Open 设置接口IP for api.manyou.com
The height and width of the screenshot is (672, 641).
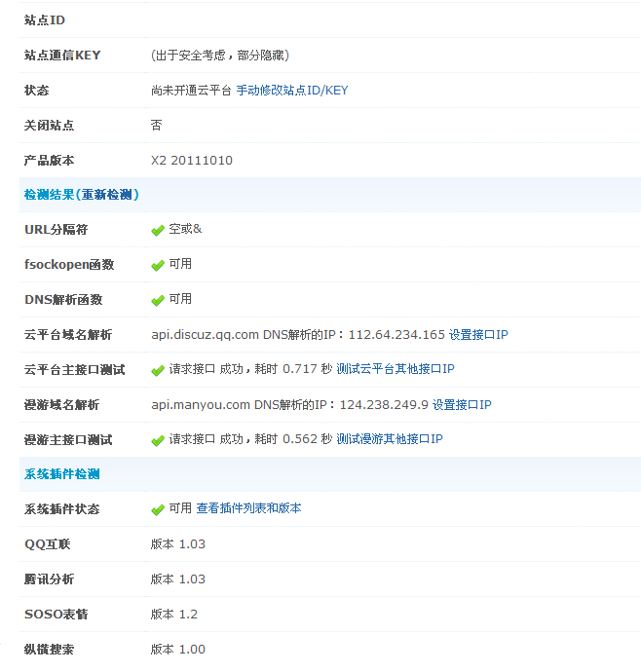pyautogui.click(x=462, y=405)
